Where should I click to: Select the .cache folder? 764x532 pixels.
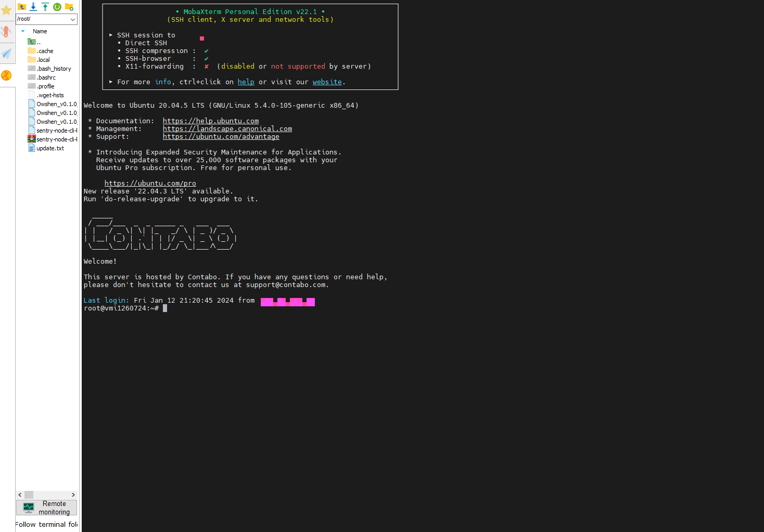coord(41,51)
